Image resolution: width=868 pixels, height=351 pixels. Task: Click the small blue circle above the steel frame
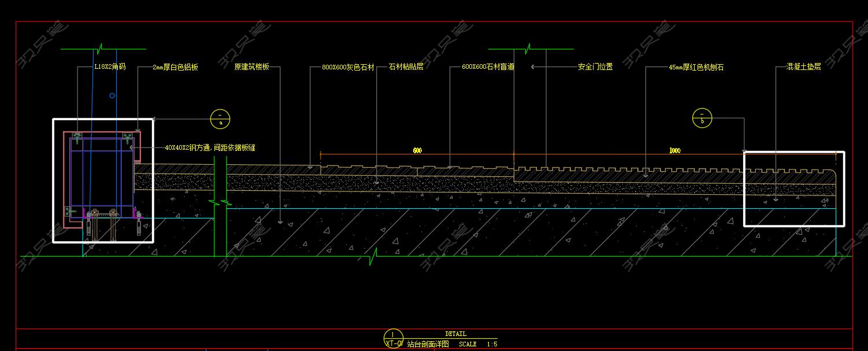click(112, 95)
